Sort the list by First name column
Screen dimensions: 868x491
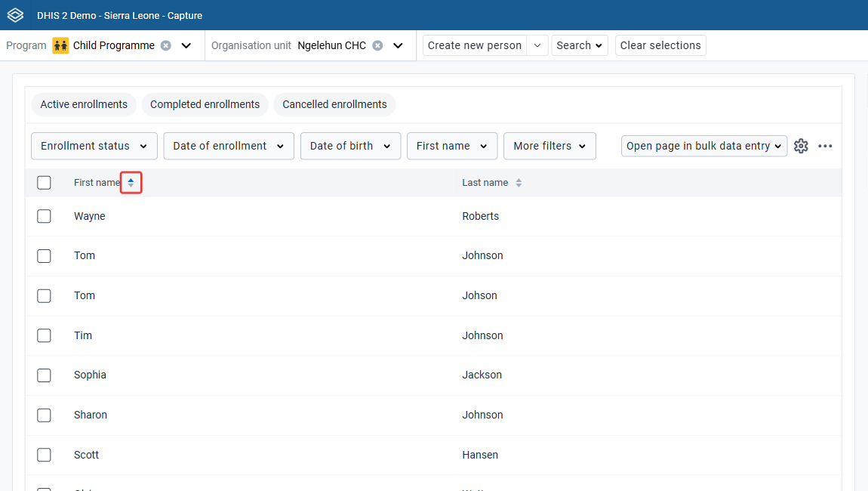(131, 182)
